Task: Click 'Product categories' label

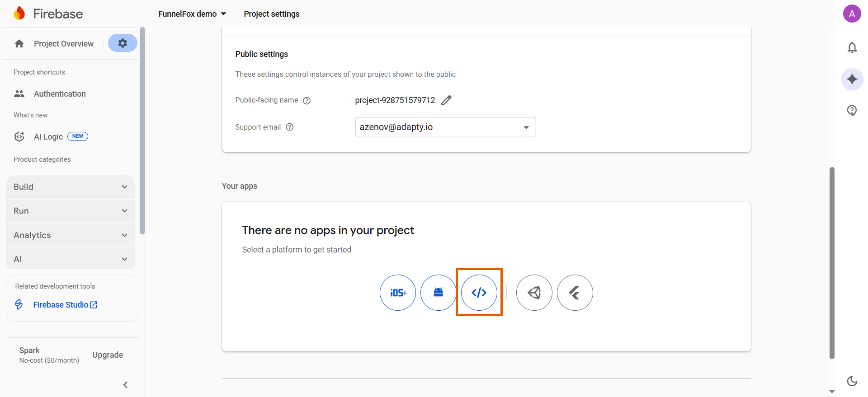Action: point(42,159)
